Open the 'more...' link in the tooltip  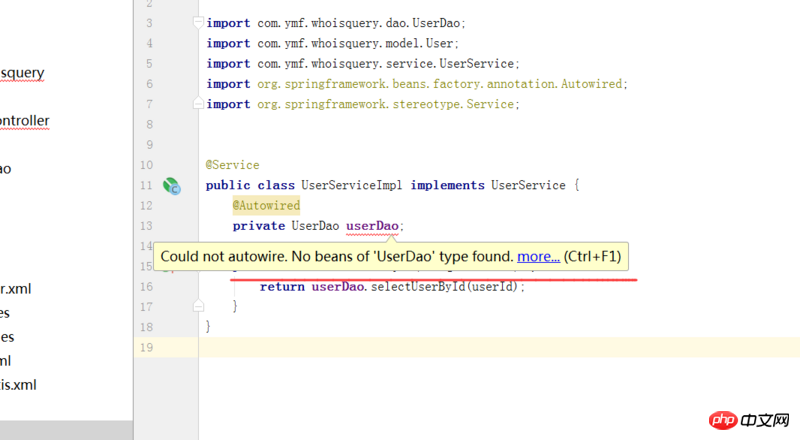tap(538, 256)
